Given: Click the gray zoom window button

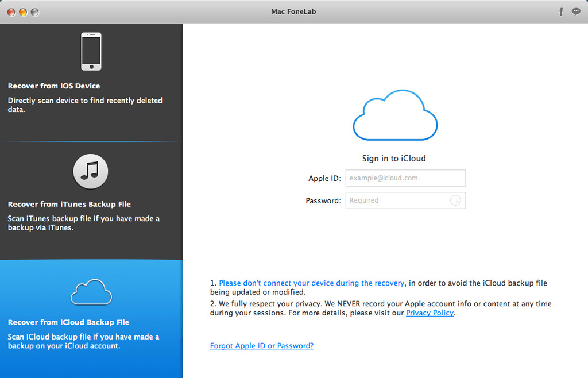Looking at the screenshot, I should (x=34, y=12).
